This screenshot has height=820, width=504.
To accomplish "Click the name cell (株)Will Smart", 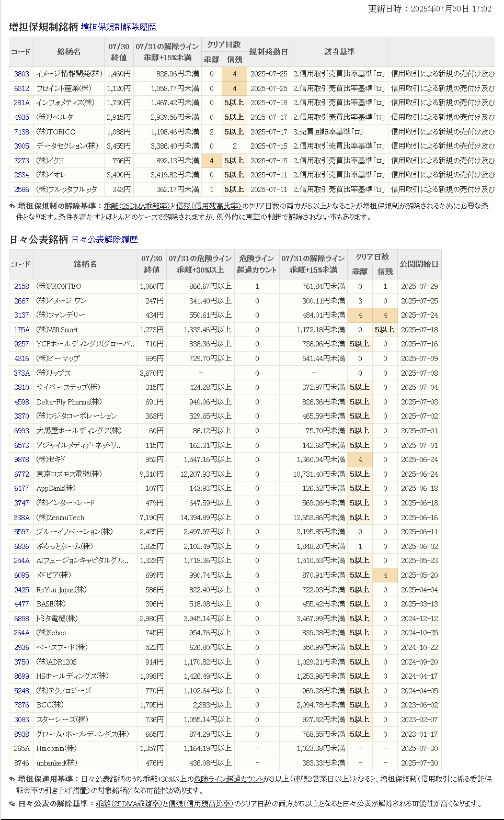I will [85, 330].
